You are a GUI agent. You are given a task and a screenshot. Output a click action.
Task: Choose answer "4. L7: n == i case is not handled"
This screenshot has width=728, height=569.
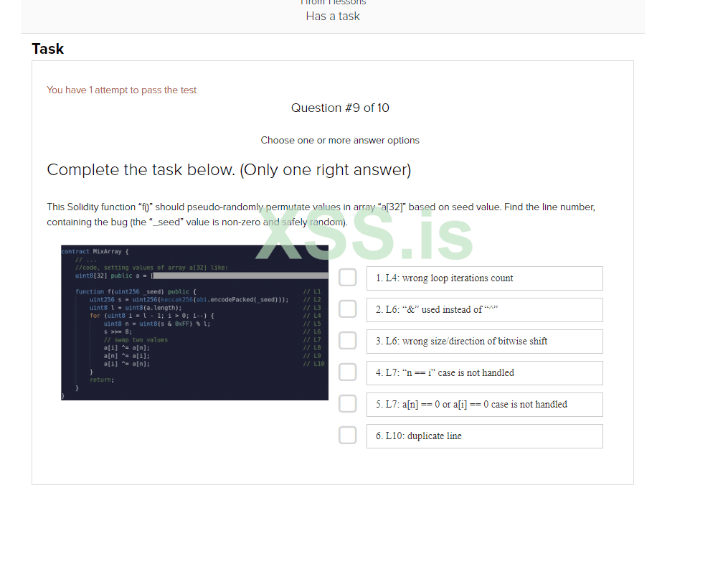coord(485,373)
